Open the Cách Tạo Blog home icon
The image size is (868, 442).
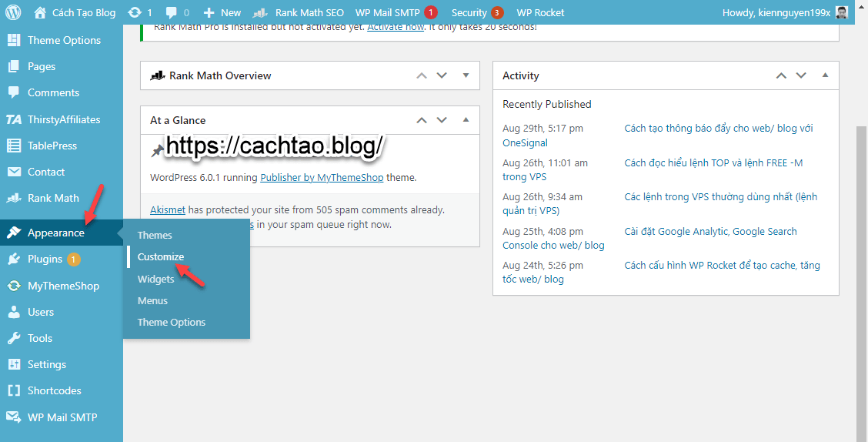(x=40, y=12)
